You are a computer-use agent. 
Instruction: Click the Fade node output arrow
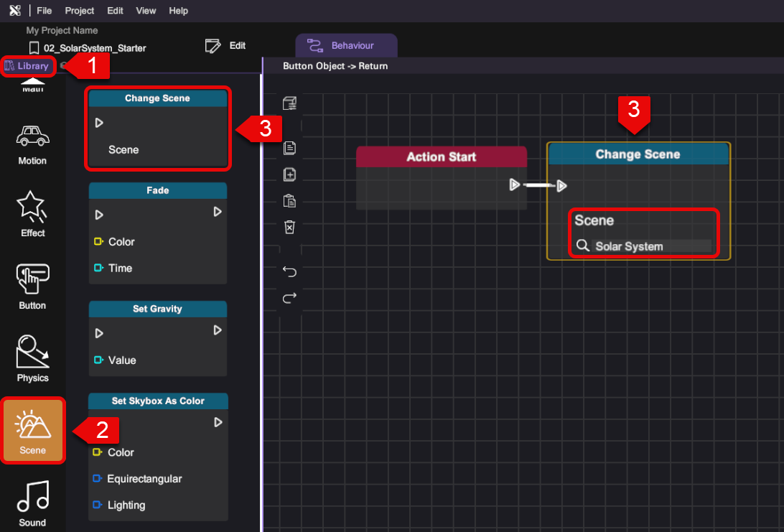(218, 212)
